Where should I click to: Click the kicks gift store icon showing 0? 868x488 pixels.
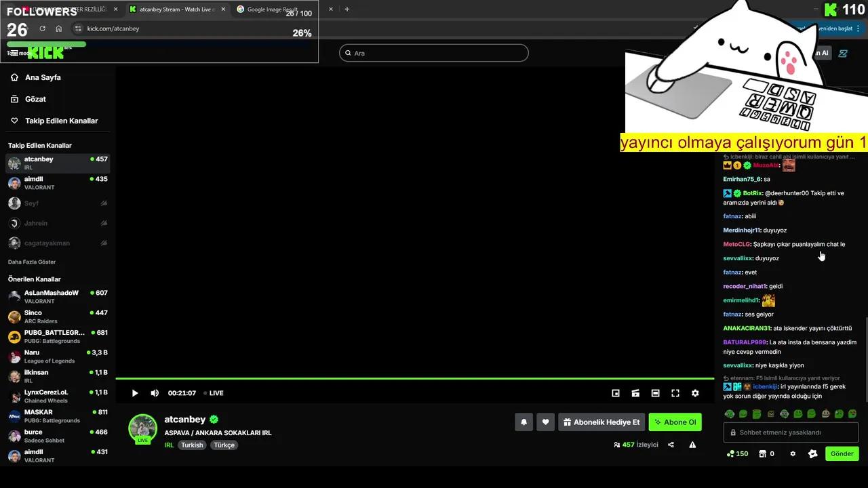[765, 453]
